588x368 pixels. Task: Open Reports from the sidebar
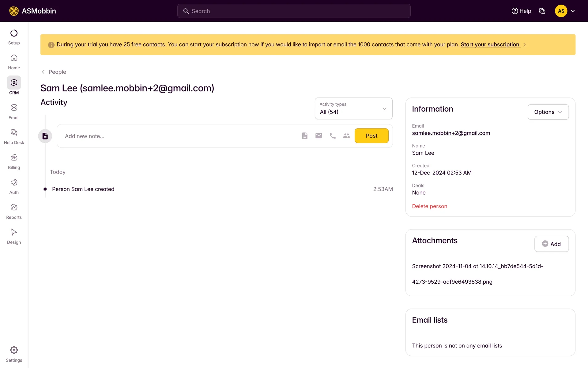point(14,211)
